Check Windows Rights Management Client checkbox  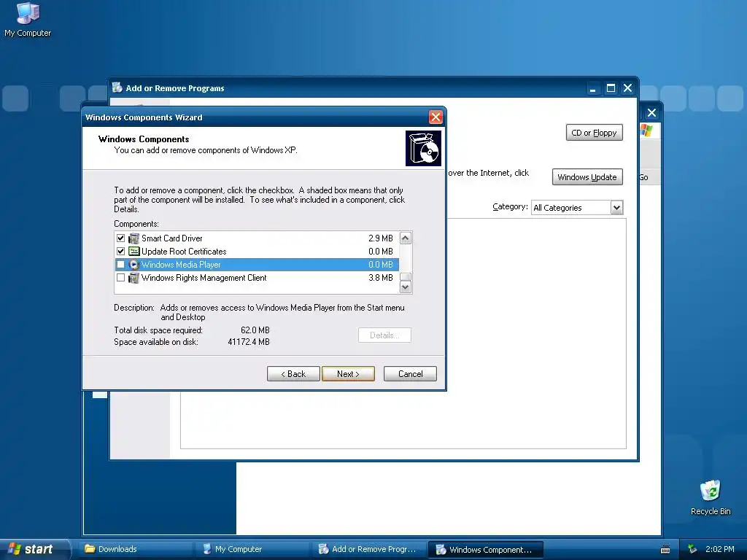[120, 278]
